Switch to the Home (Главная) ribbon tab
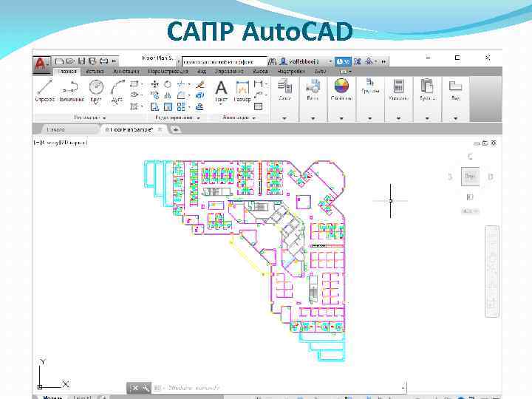The image size is (532, 399). click(66, 71)
